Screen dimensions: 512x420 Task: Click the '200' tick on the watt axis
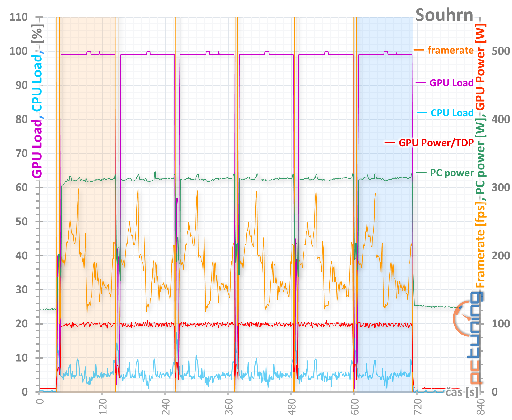pos(501,256)
